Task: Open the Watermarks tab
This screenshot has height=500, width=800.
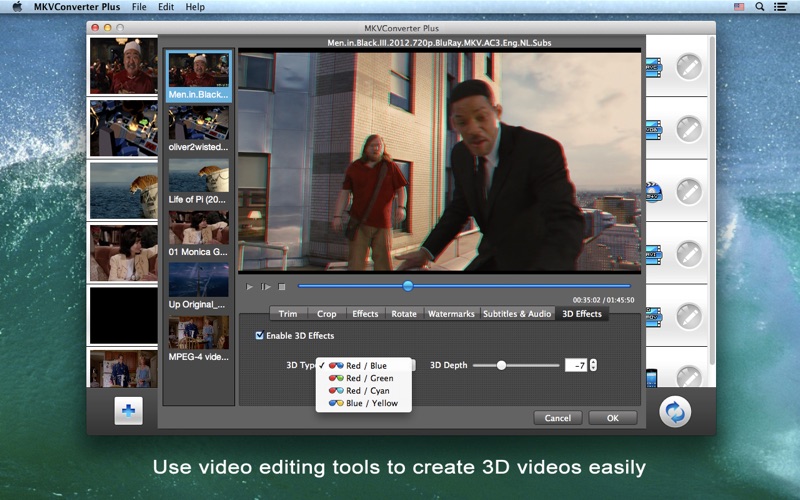Action: point(451,314)
